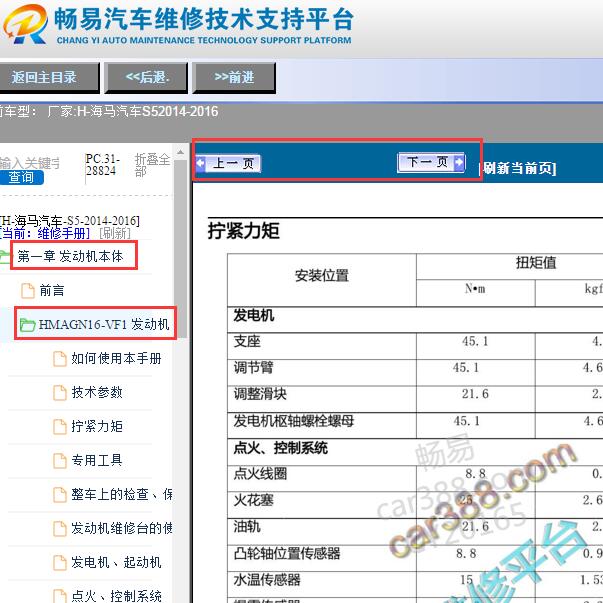Click the document icon beside 整车上的检查
The width and height of the screenshot is (603, 603).
coord(60,495)
